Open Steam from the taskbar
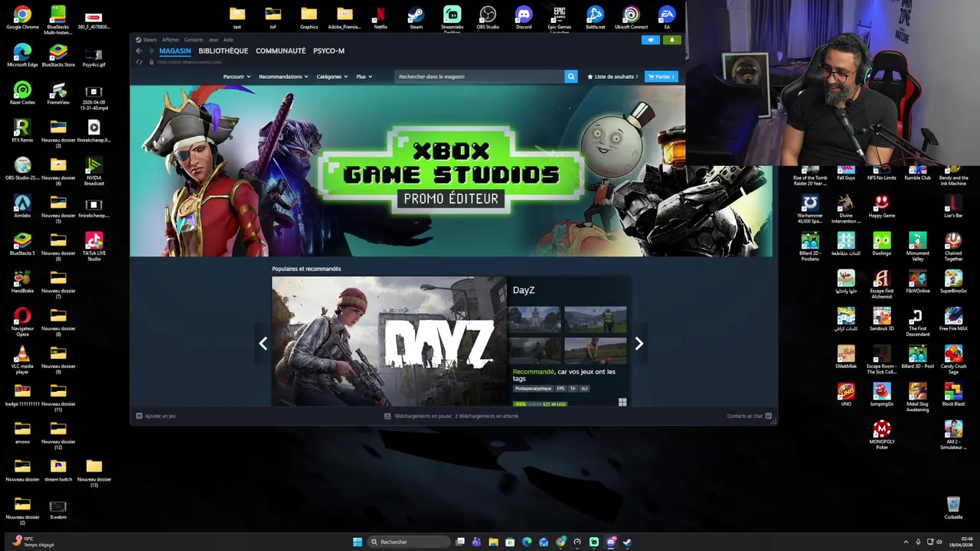Viewport: 980px width, 551px height. coord(628,542)
